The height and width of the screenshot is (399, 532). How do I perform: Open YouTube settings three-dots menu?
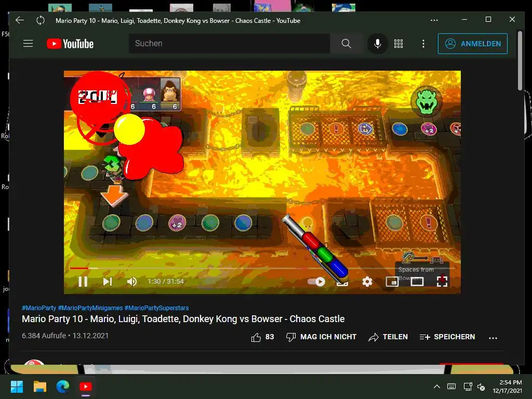click(x=423, y=44)
